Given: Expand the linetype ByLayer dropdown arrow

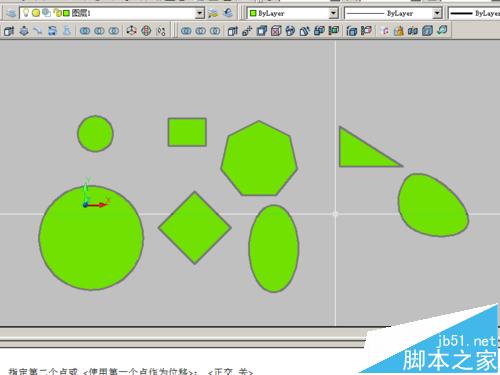Looking at the screenshot, I should [x=436, y=13].
